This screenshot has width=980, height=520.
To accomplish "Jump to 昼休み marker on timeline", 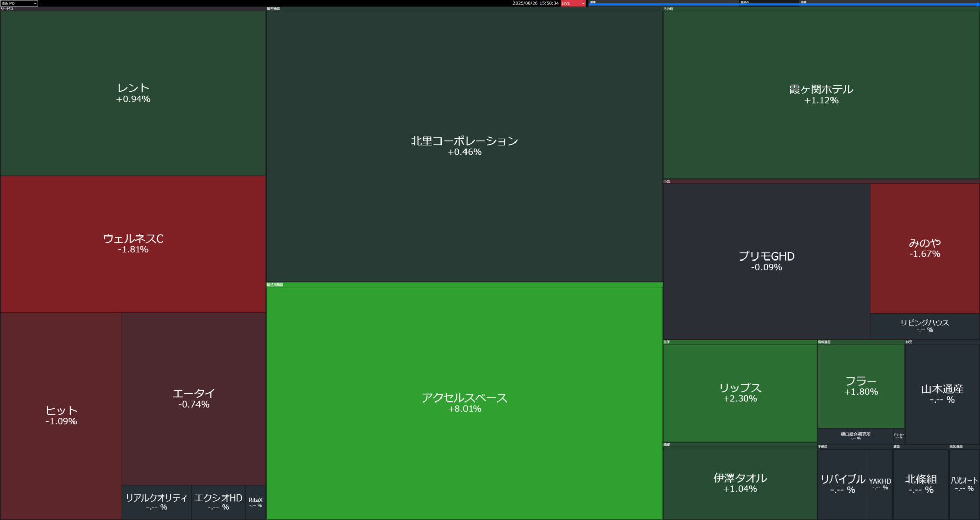I will pos(745,2).
